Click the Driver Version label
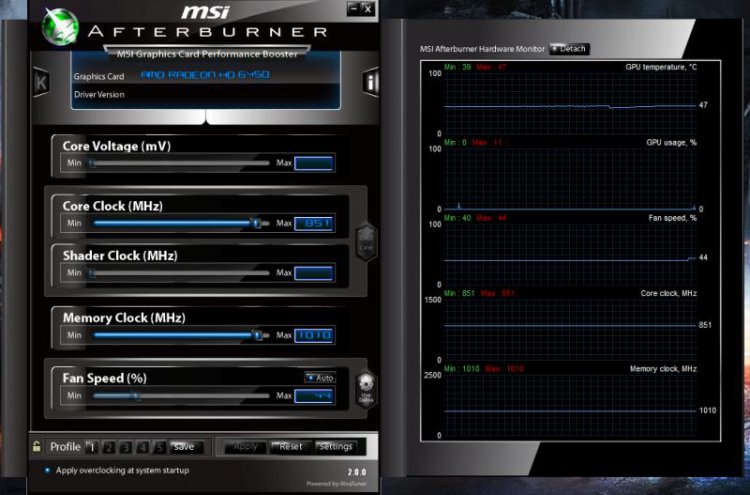 pyautogui.click(x=99, y=94)
